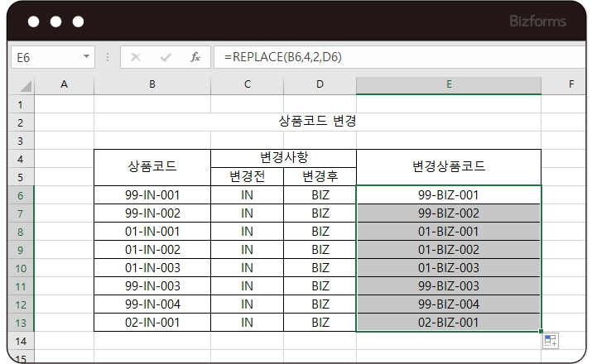Click the IN cell in row 10
The width and height of the screenshot is (592, 364).
click(248, 268)
